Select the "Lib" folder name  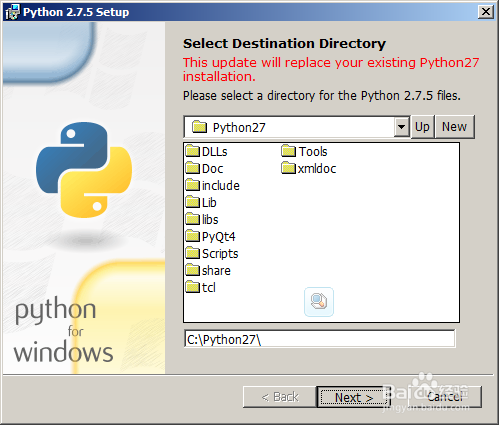tap(209, 203)
